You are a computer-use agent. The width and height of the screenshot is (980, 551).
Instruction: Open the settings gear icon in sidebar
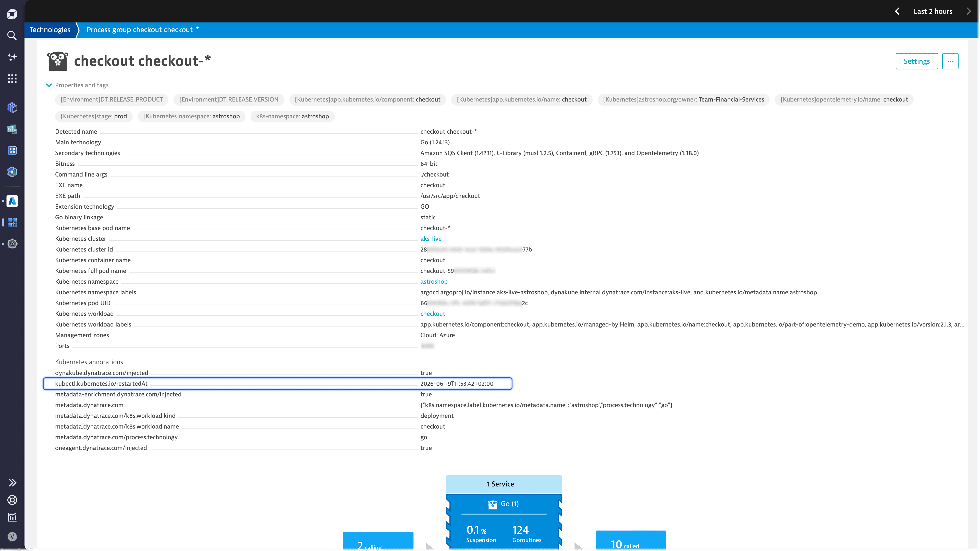point(12,244)
